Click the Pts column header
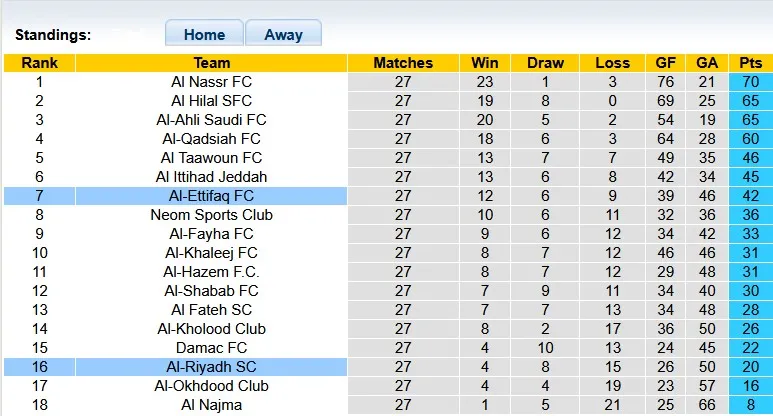This screenshot has width=773, height=416. point(751,63)
